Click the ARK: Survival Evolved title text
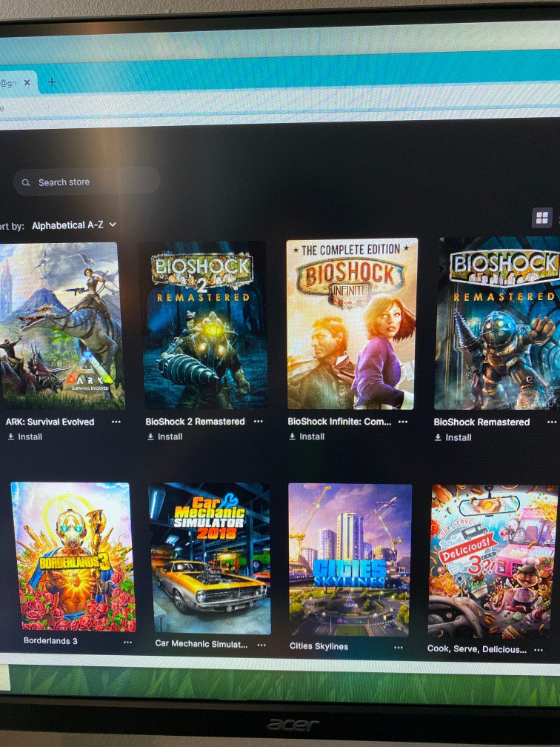The height and width of the screenshot is (747, 560). coord(50,422)
